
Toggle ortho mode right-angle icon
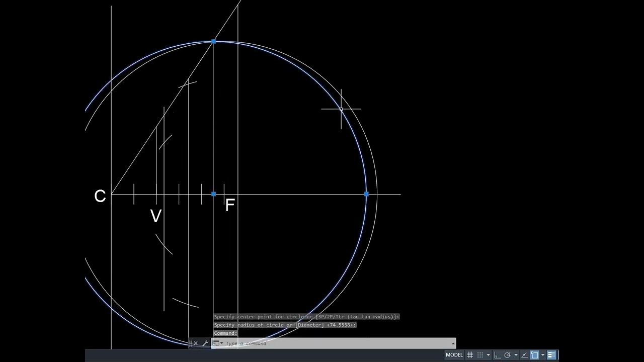(498, 355)
